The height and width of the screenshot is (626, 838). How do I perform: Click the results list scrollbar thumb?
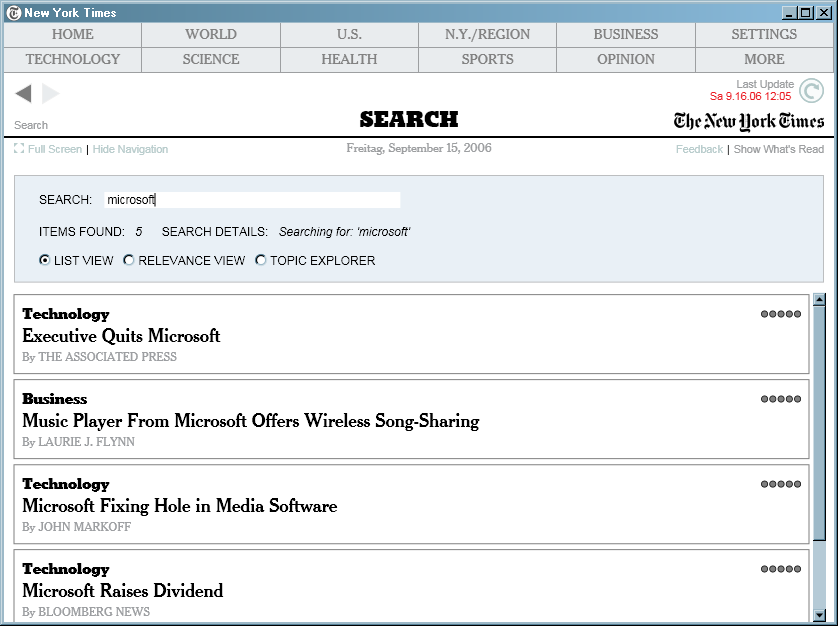[x=819, y=423]
